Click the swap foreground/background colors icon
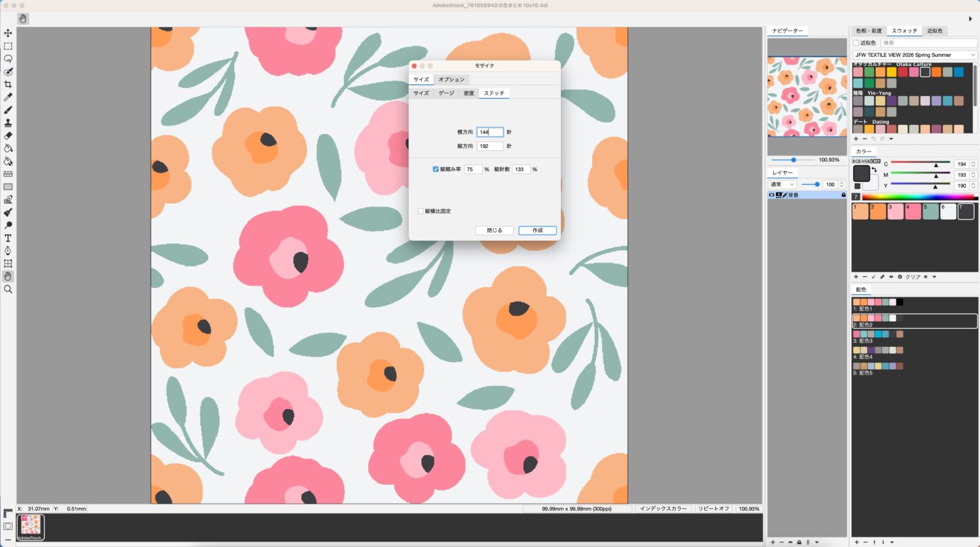The height and width of the screenshot is (547, 980). pyautogui.click(x=874, y=170)
